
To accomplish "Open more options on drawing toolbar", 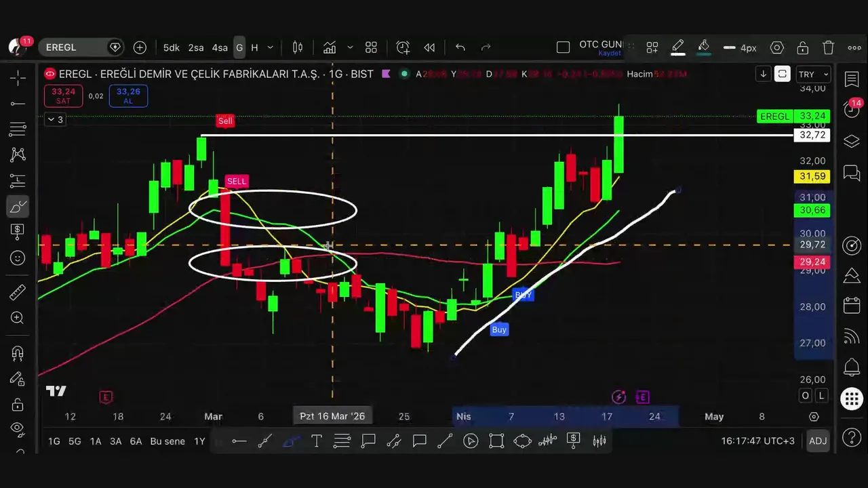I will 854,47.
